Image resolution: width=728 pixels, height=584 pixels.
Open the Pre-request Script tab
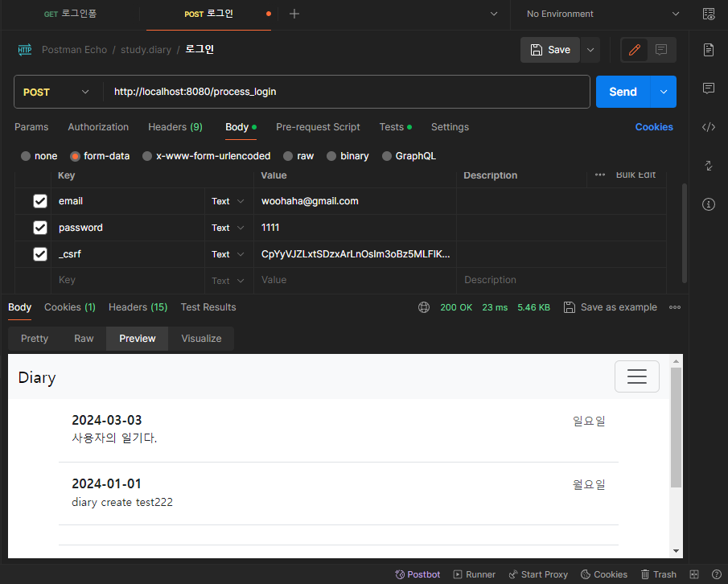pos(318,127)
